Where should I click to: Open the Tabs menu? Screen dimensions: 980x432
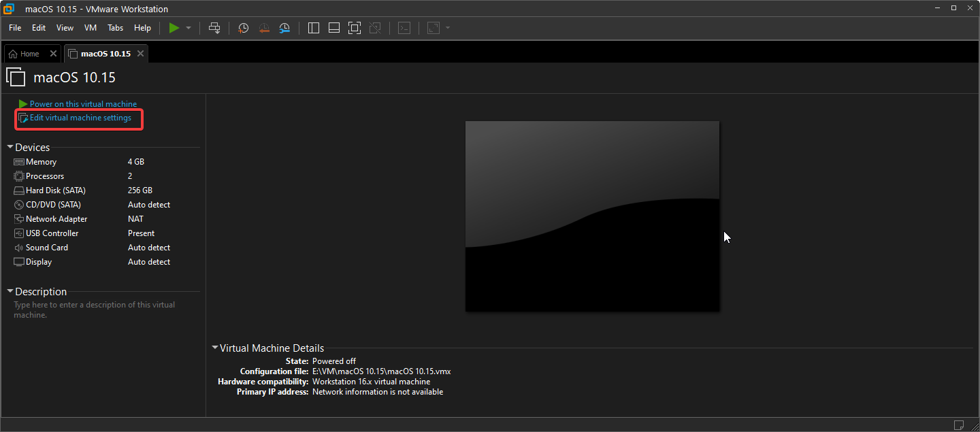pos(116,28)
